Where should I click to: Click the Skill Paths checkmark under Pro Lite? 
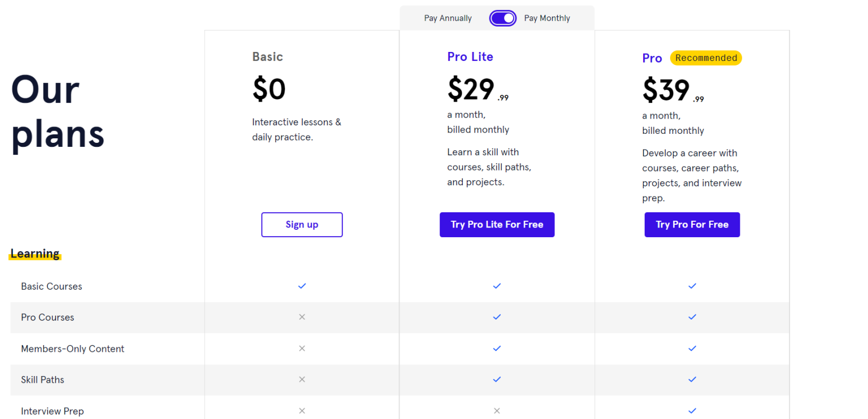coord(497,379)
